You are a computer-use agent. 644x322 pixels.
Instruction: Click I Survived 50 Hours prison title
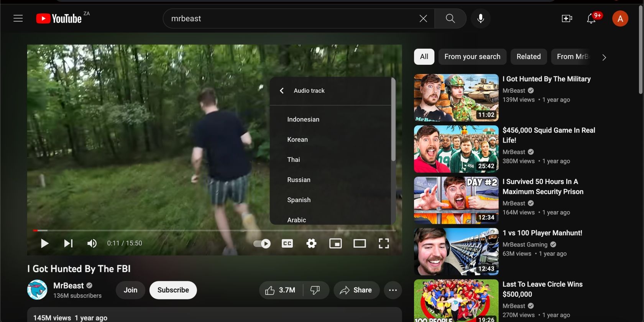coord(543,187)
